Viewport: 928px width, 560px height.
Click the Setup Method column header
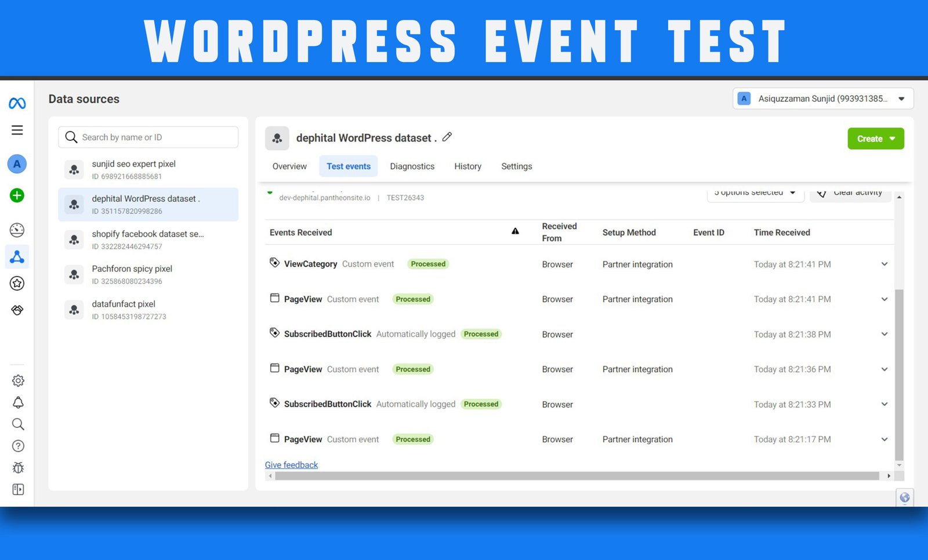629,232
